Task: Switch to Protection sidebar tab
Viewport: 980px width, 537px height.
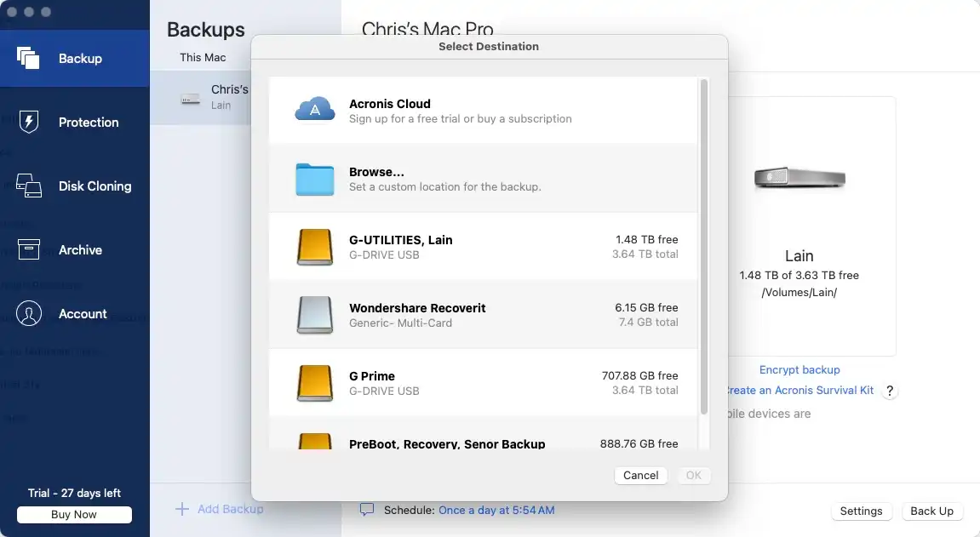Action: [74, 123]
